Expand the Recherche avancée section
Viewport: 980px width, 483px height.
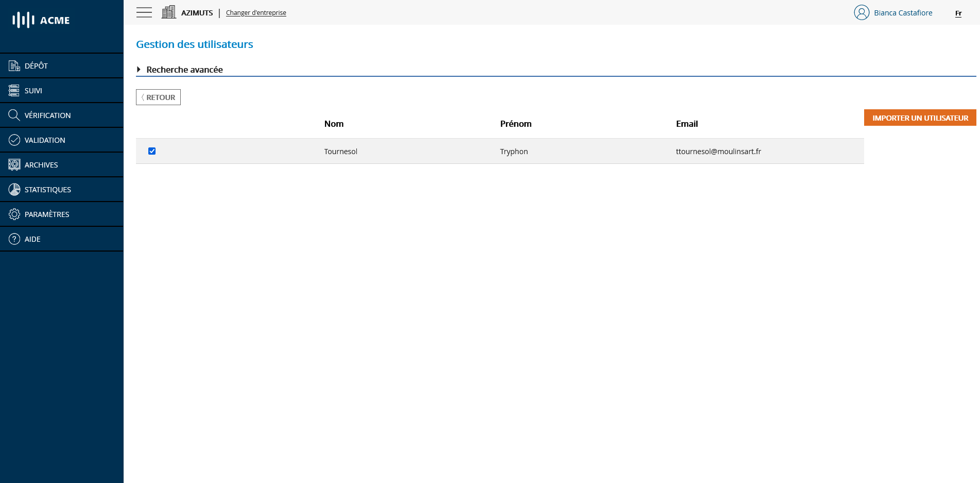pyautogui.click(x=184, y=70)
